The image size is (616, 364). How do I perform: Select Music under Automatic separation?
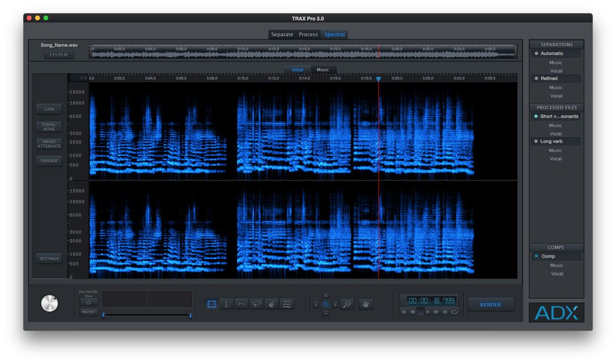[556, 63]
